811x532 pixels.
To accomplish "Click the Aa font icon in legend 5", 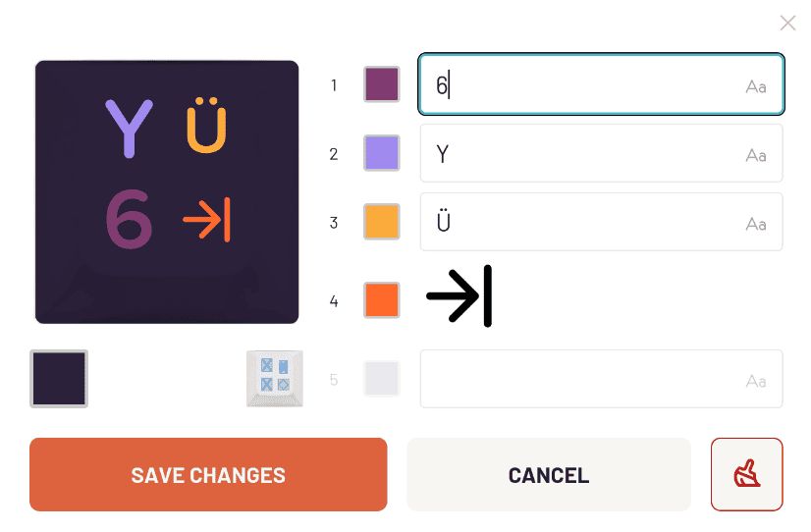I will pyautogui.click(x=755, y=381).
